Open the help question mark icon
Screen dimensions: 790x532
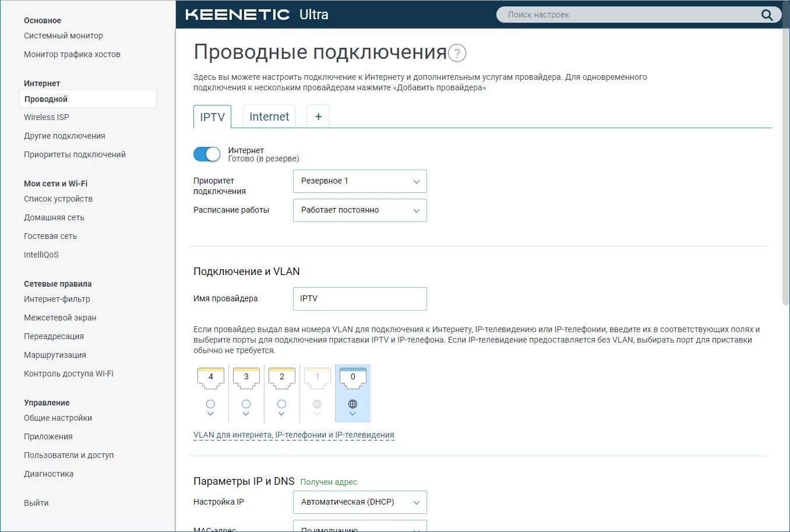point(457,54)
